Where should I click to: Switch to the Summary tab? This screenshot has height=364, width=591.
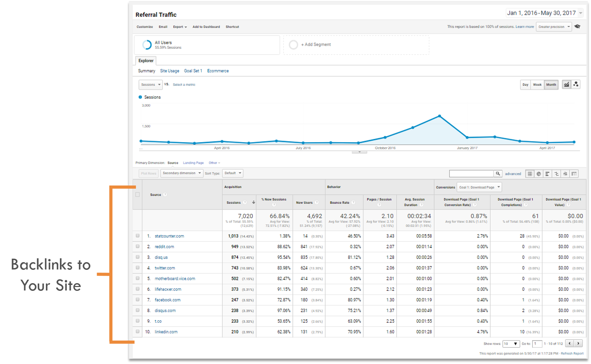[x=146, y=71]
